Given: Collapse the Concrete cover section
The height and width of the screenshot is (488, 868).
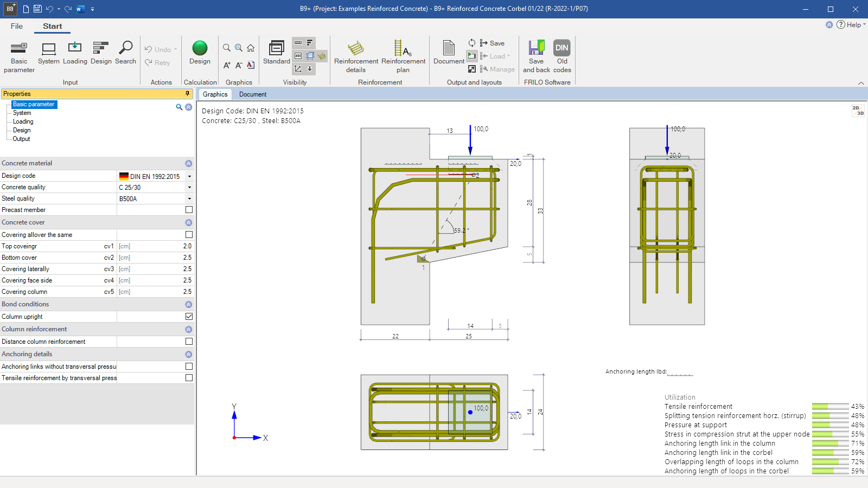Looking at the screenshot, I should coord(188,222).
